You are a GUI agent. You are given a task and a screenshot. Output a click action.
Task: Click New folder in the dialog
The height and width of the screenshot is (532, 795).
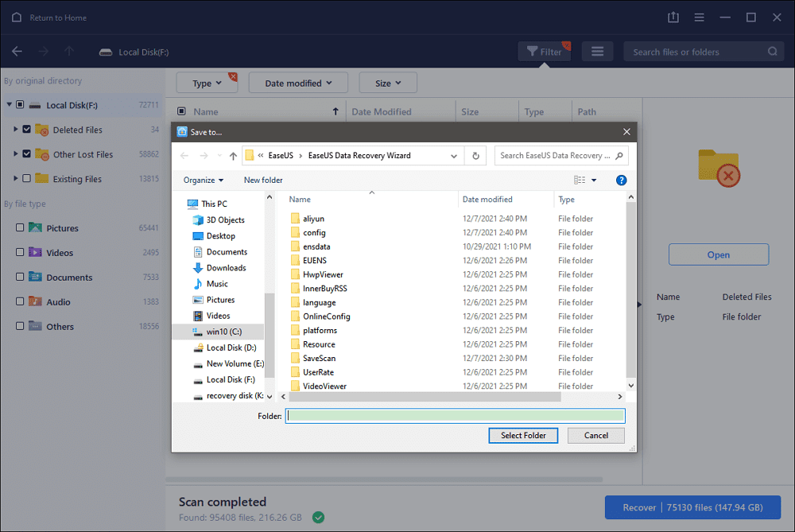(262, 180)
